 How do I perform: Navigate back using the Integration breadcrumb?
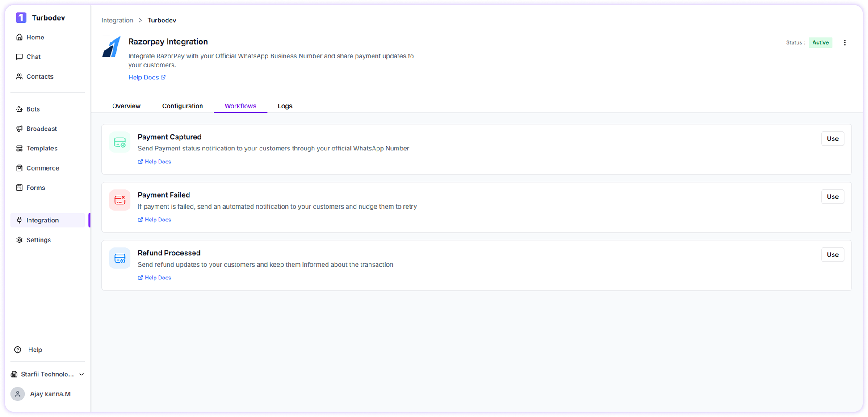[x=117, y=20]
